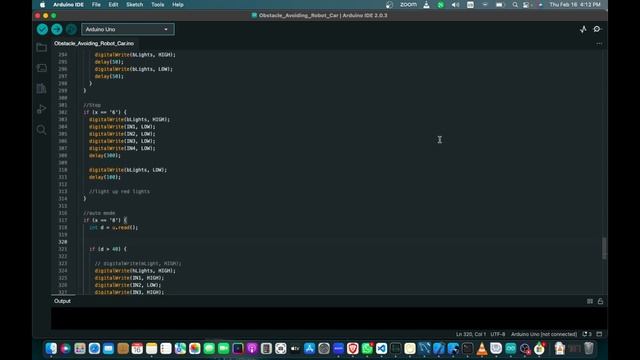Open Brave browser from the dock
This screenshot has height=360, width=640.
(353, 349)
